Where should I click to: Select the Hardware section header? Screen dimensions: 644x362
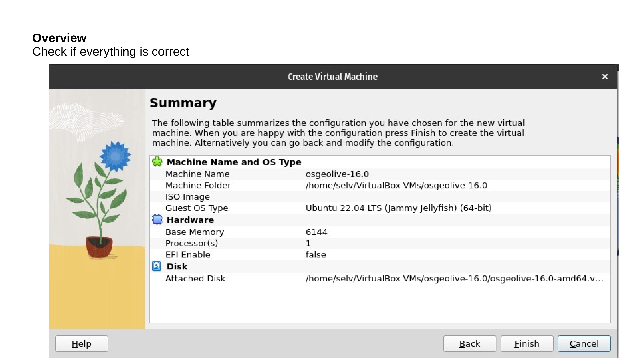[x=190, y=220]
